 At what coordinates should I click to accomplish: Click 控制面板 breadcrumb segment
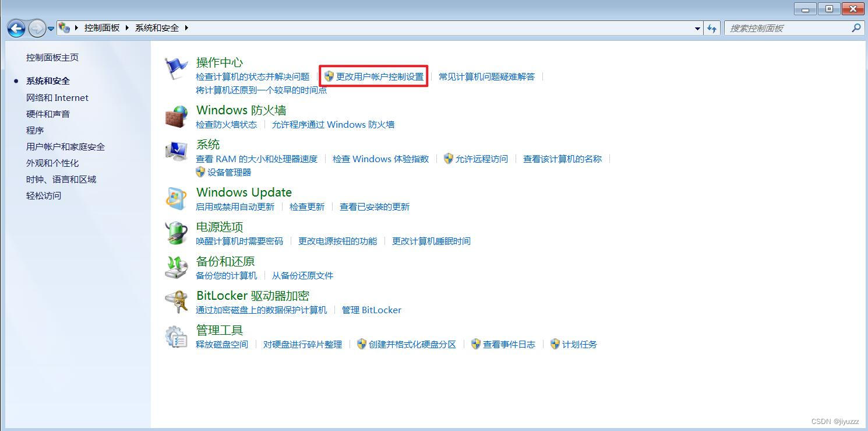click(102, 27)
